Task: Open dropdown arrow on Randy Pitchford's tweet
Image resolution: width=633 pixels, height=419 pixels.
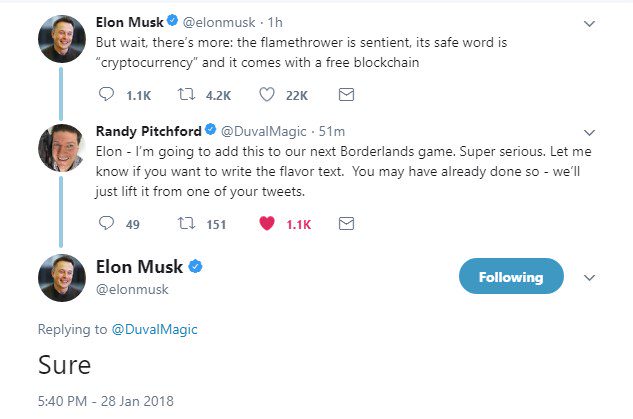Action: [x=589, y=131]
